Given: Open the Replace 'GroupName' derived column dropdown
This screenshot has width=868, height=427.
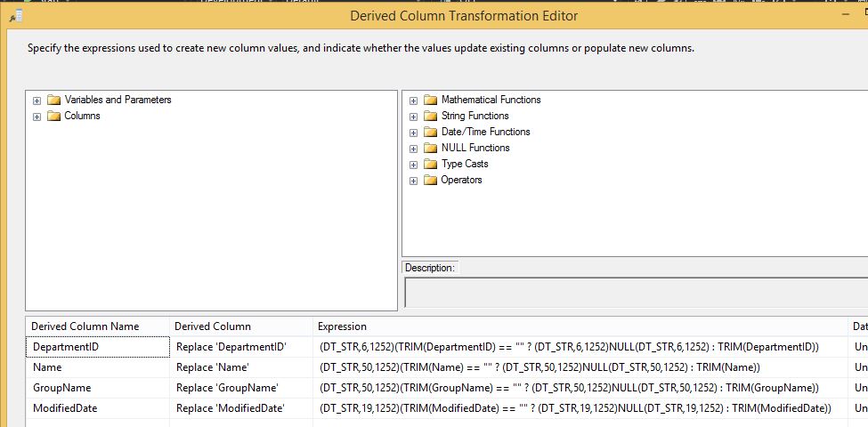Looking at the screenshot, I should 241,388.
